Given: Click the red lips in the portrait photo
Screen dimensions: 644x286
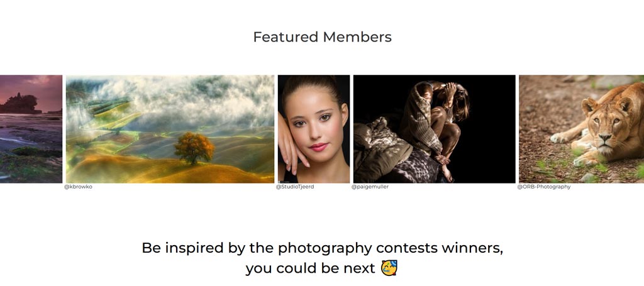Looking at the screenshot, I should coord(319,147).
